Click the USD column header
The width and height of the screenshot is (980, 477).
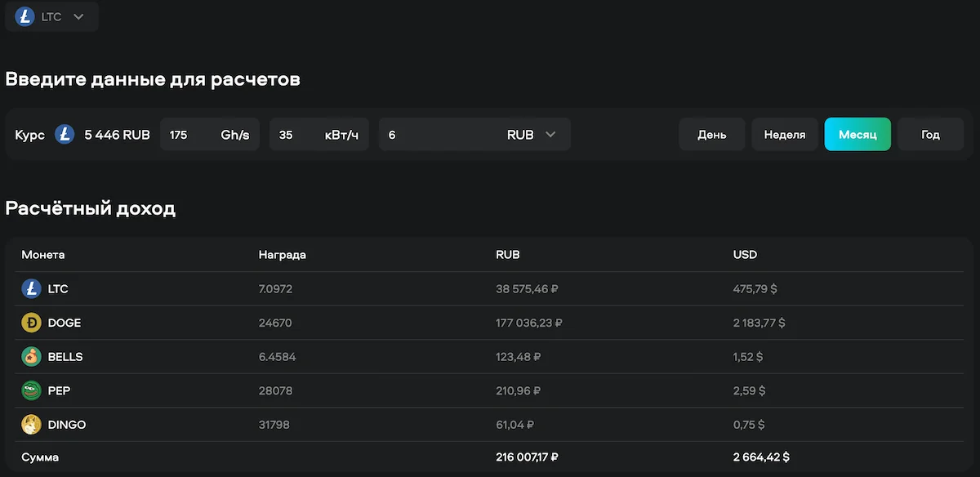coord(745,255)
